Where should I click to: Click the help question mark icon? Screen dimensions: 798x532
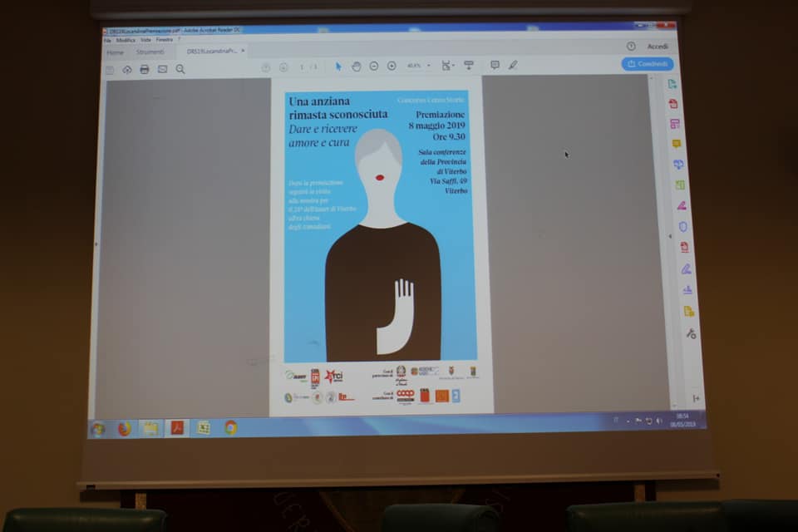point(631,47)
